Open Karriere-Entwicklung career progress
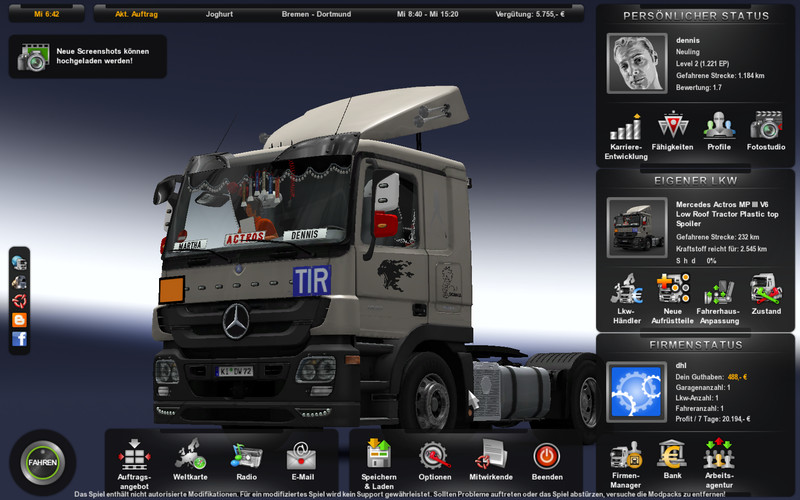Screen dimensions: 800x500 coord(626,137)
